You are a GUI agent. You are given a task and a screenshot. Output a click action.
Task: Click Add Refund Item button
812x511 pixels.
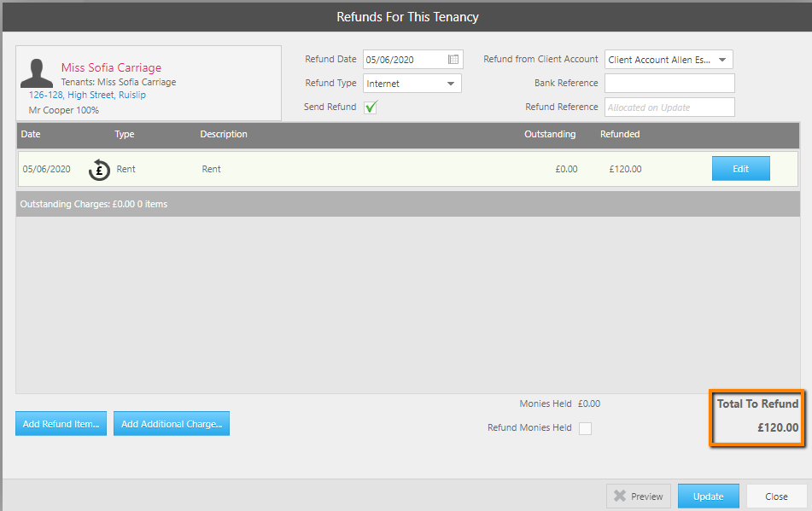click(61, 424)
